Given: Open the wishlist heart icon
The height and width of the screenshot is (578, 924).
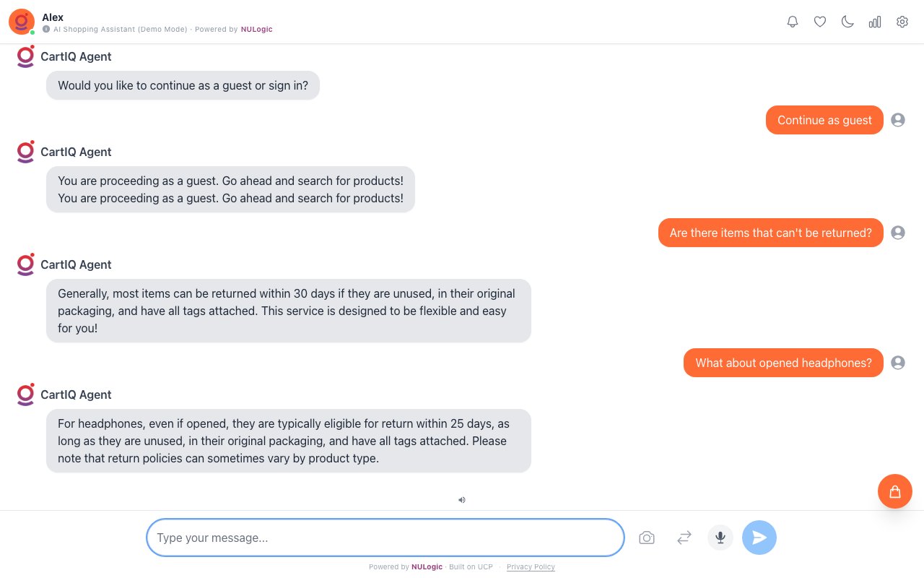Looking at the screenshot, I should 820,22.
